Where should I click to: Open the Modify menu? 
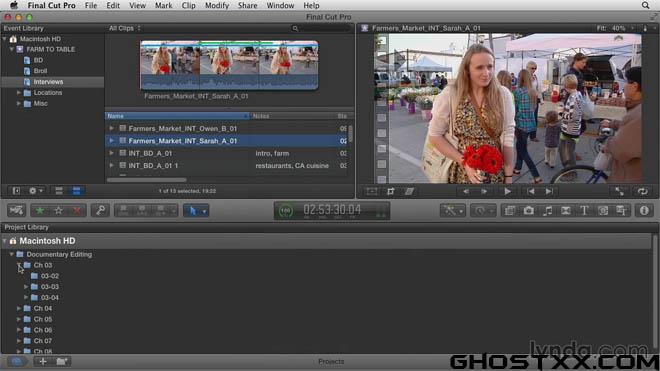[217, 5]
